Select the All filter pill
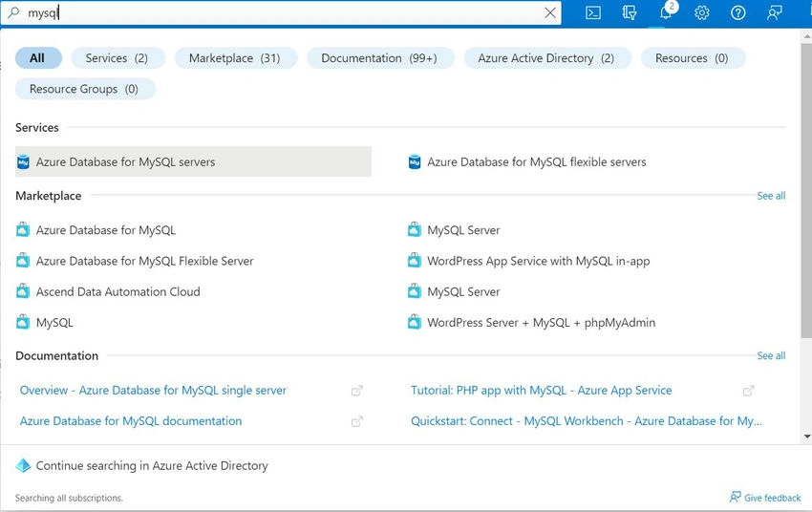Viewport: 812px width, 512px height. (38, 58)
